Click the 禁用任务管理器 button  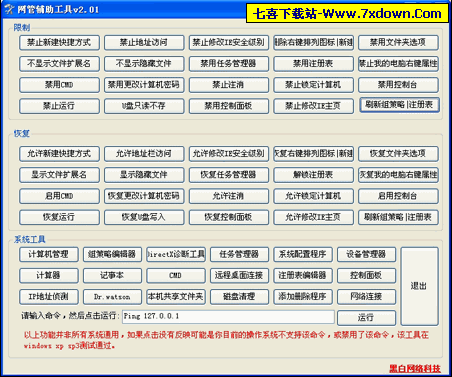click(229, 64)
